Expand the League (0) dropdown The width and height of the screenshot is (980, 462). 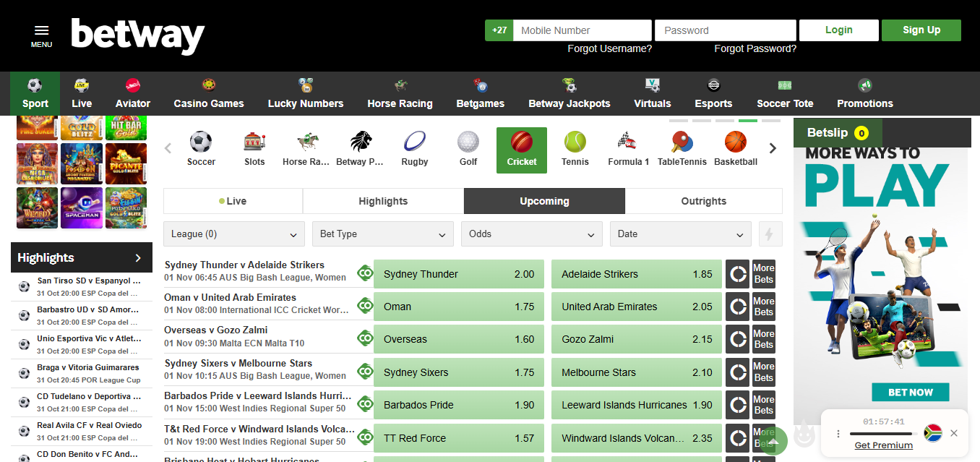(233, 234)
